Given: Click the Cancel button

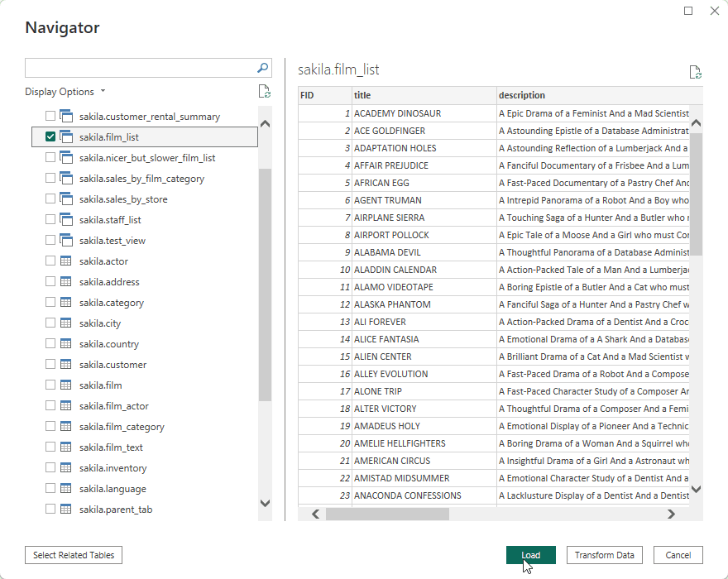Looking at the screenshot, I should pyautogui.click(x=678, y=555).
